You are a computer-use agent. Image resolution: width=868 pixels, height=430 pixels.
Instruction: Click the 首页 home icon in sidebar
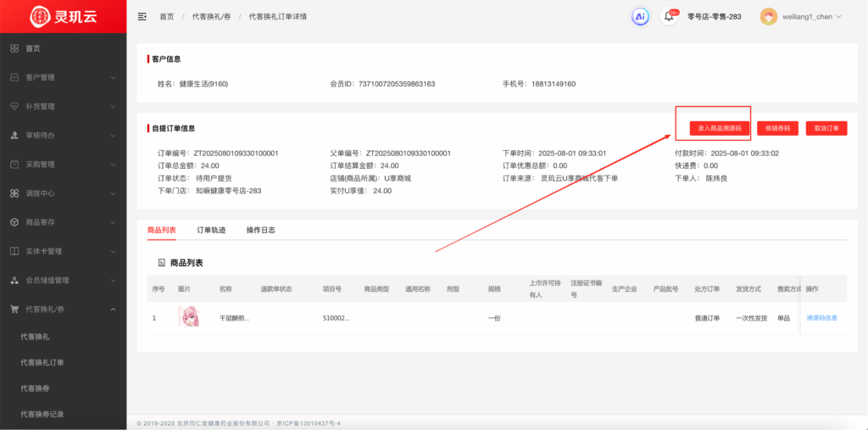point(14,48)
